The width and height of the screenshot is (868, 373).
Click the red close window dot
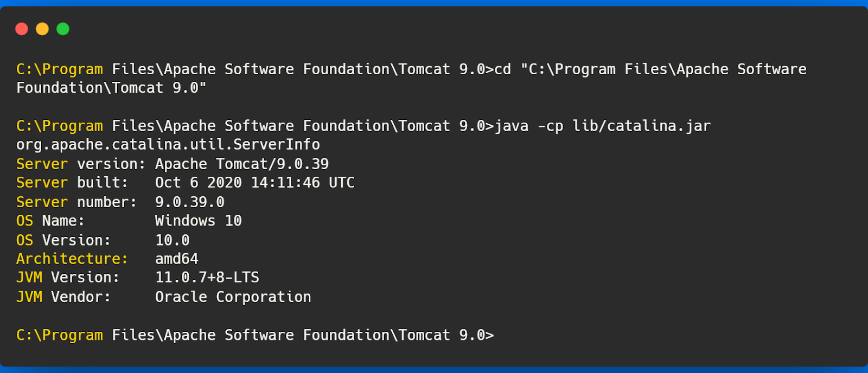22,29
